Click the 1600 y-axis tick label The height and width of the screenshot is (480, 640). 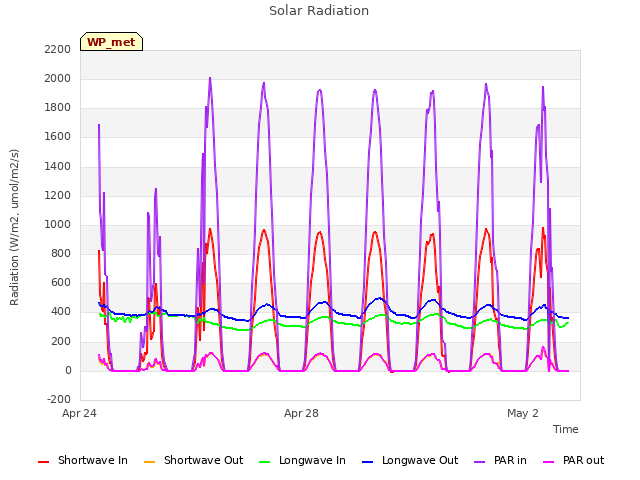(x=58, y=137)
